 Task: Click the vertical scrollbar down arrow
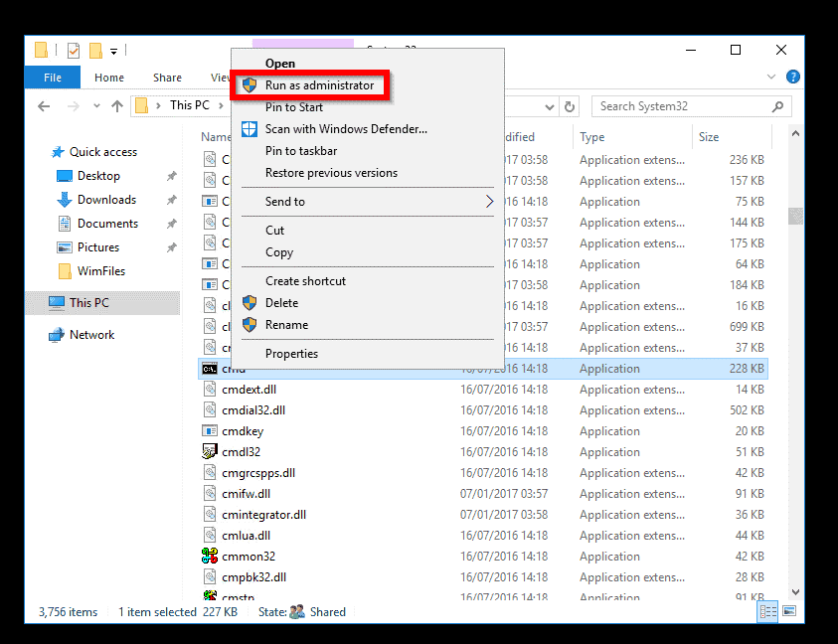[x=795, y=592]
